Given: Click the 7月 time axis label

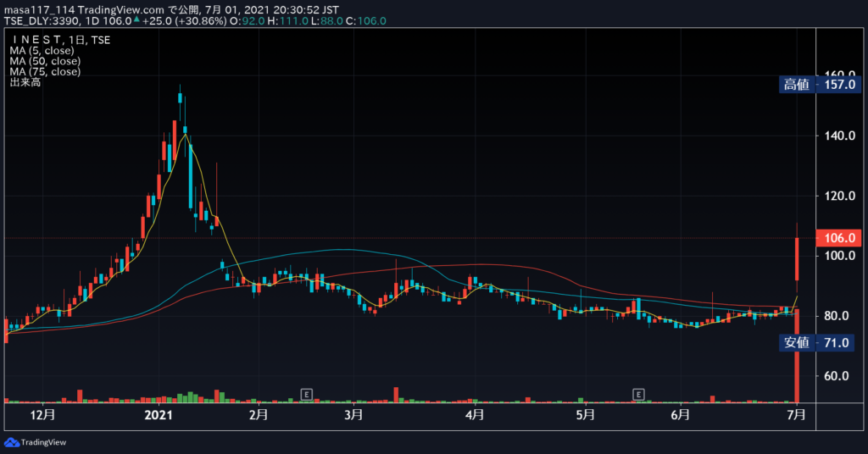Looking at the screenshot, I should click(x=796, y=414).
